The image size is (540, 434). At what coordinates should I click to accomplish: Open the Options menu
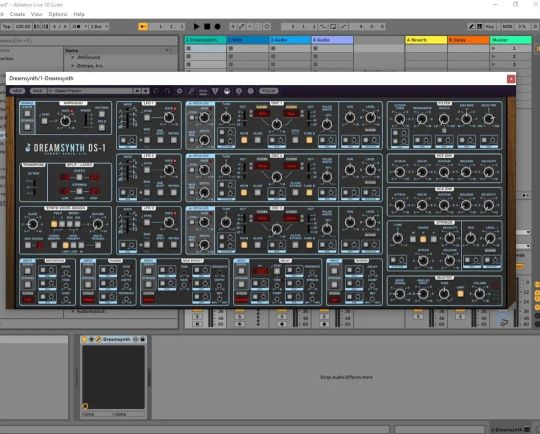tap(58, 14)
